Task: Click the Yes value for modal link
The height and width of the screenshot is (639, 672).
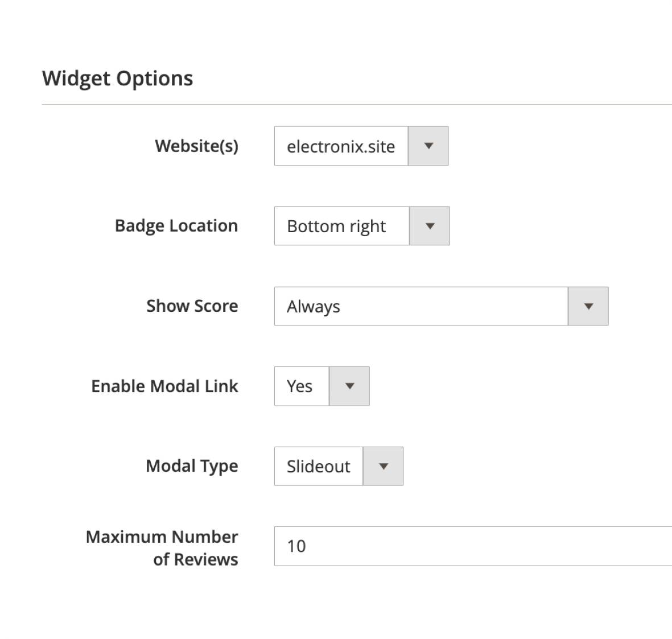Action: point(300,386)
